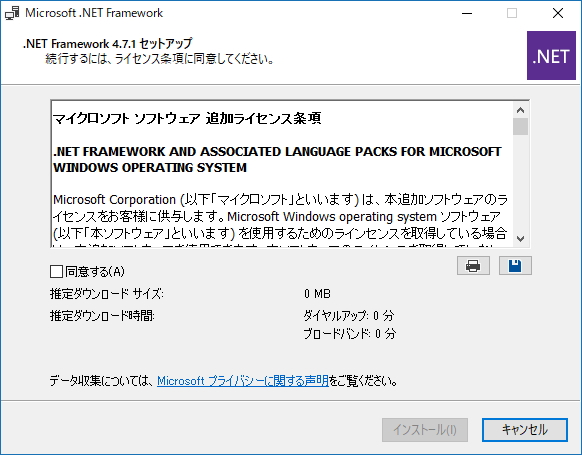This screenshot has width=582, height=455.
Task: Print the license terms with printer icon
Action: [473, 266]
